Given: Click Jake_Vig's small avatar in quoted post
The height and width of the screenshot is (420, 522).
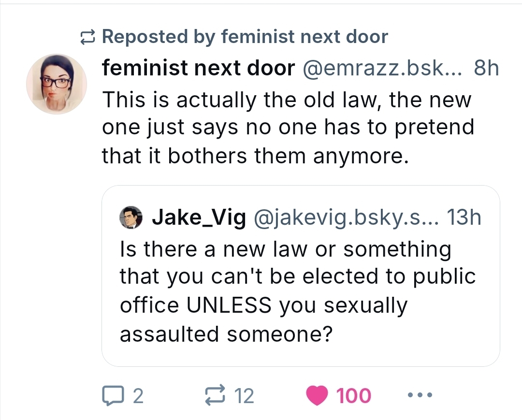Looking at the screenshot, I should tap(131, 217).
